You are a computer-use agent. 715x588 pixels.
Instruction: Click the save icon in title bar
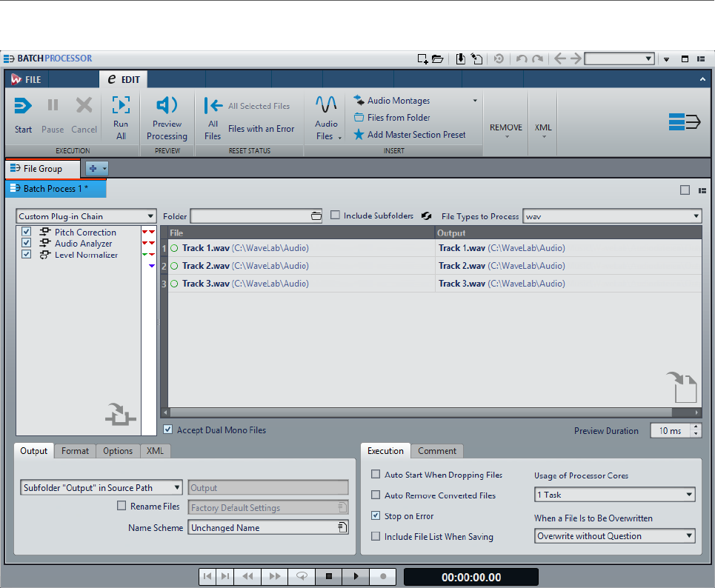461,59
